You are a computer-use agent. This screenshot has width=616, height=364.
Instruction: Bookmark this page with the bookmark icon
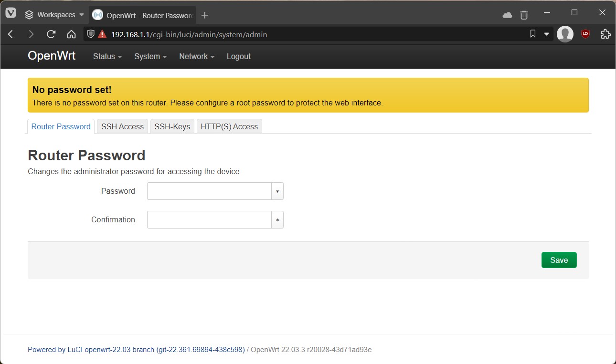(x=533, y=34)
